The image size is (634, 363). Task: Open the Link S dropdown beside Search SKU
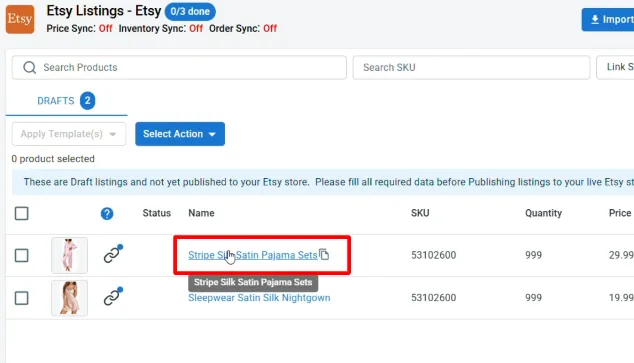coord(615,68)
